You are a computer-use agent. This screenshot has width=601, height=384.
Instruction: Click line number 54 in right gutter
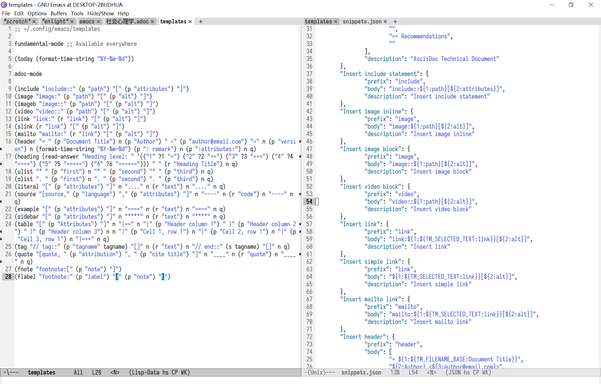(x=309, y=201)
